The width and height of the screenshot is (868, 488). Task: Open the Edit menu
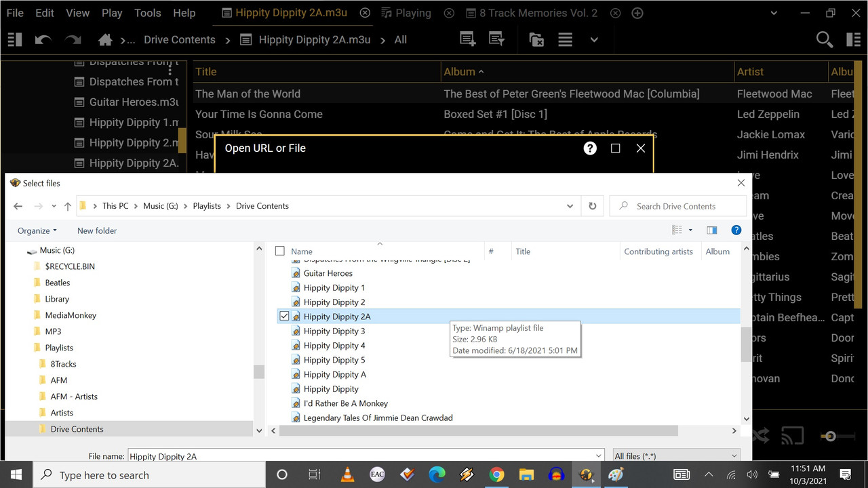click(x=45, y=13)
